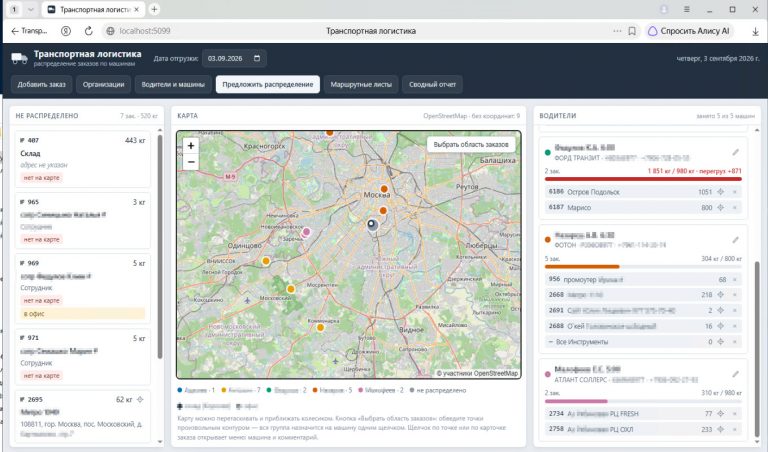Click the orange load bar of ФОТОН driver
The image size is (768, 452).
[x=582, y=267]
